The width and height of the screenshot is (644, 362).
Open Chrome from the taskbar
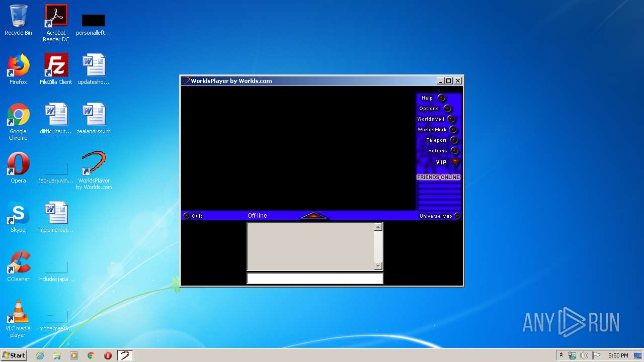point(91,355)
